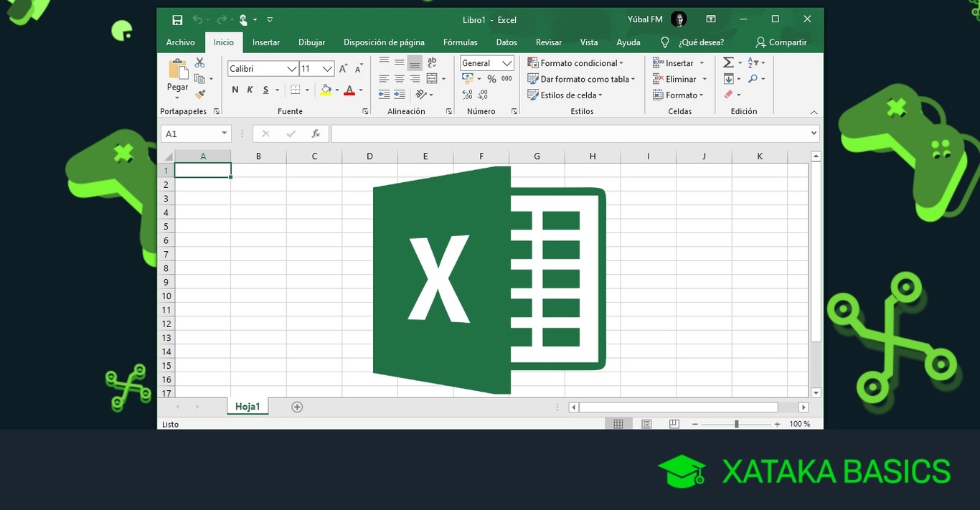Image resolution: width=980 pixels, height=510 pixels.
Task: Decrease font size with small A
Action: tap(358, 69)
